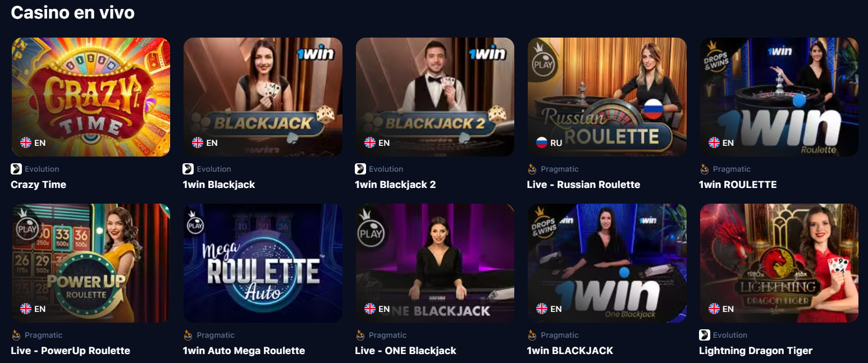
Task: Click the UK flag icon on 1win Blackjack thumbnail
Action: pos(198,143)
